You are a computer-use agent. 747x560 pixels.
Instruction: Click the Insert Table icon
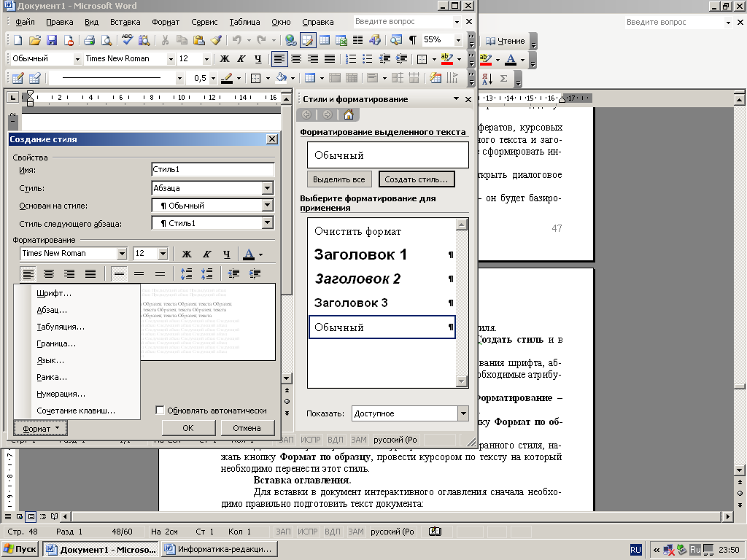tap(325, 41)
